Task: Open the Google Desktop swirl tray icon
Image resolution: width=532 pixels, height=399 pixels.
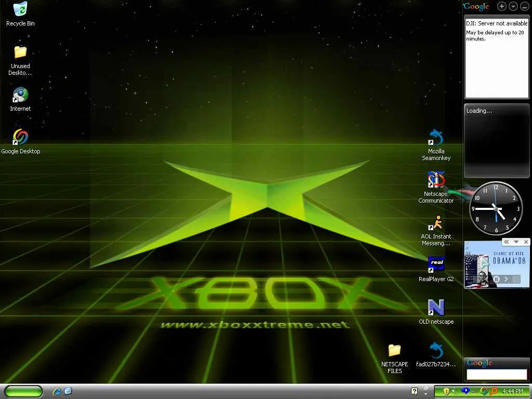Action: point(484,392)
